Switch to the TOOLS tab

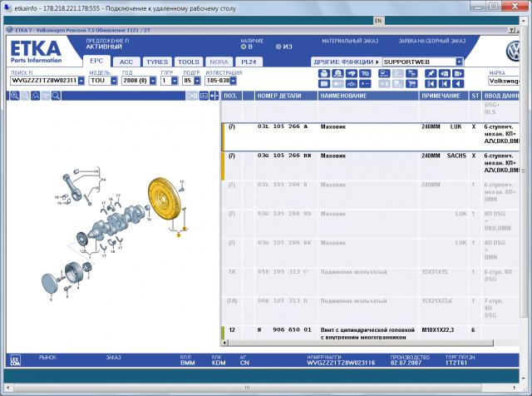pyautogui.click(x=189, y=62)
